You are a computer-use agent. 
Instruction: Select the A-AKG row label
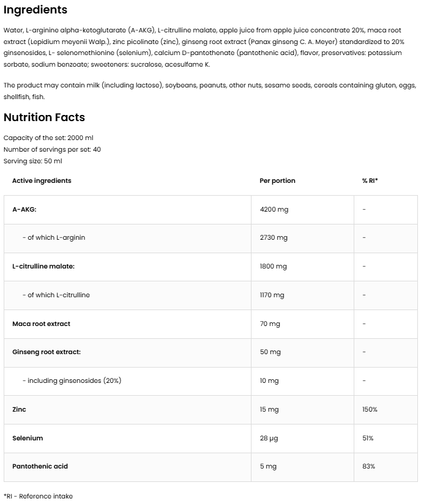(24, 209)
